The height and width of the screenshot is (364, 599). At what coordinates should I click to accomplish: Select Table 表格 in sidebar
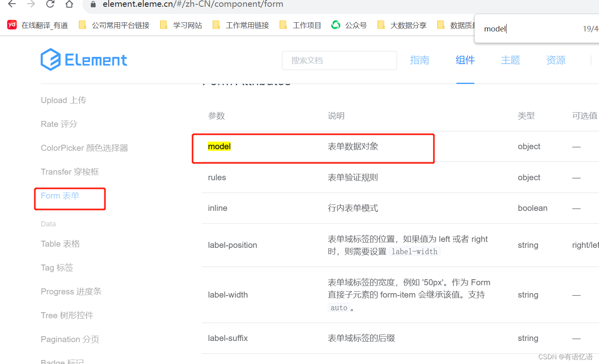tap(60, 244)
